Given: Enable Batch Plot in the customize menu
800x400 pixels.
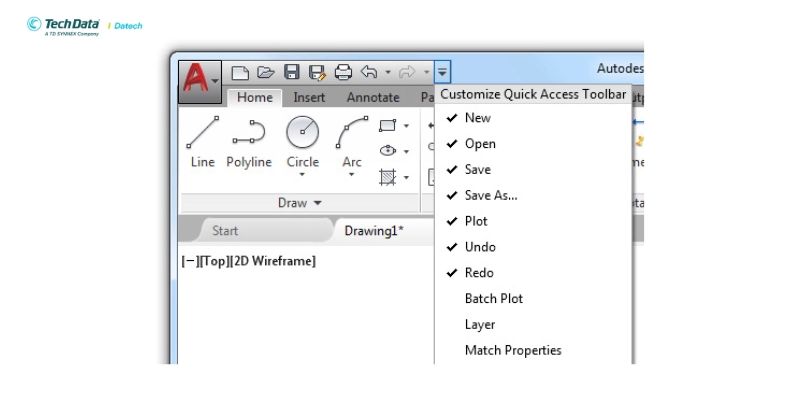Looking at the screenshot, I should (533, 298).
